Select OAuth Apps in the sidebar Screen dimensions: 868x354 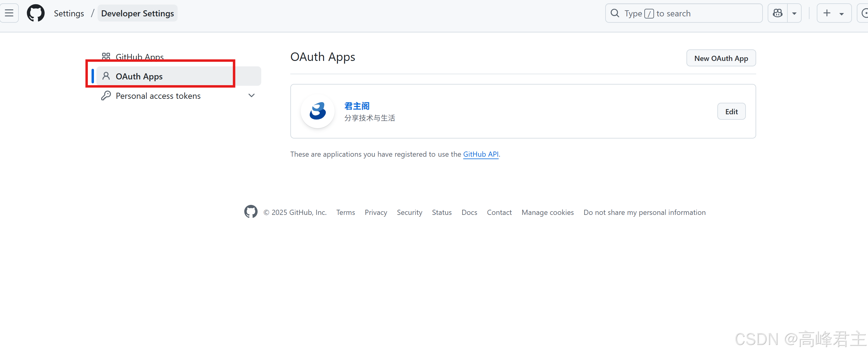tap(179, 76)
